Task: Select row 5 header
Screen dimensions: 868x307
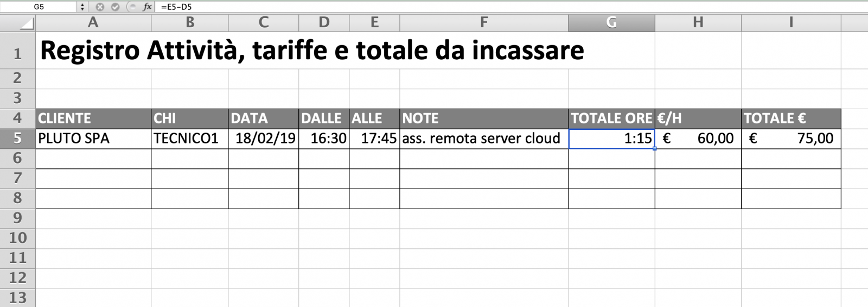Action: 18,139
